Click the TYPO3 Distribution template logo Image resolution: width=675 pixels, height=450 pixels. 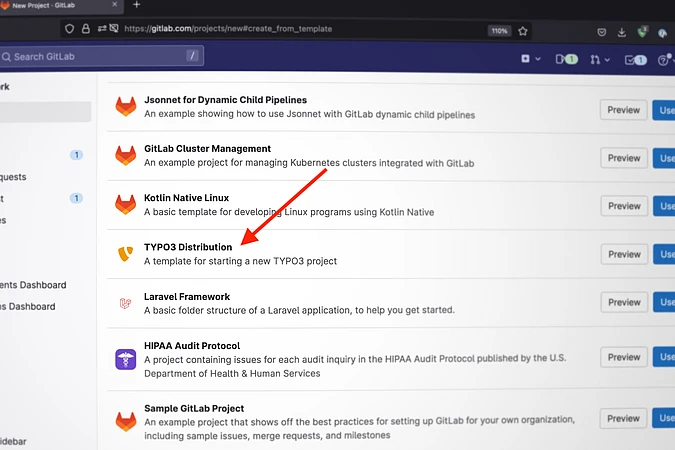click(125, 254)
